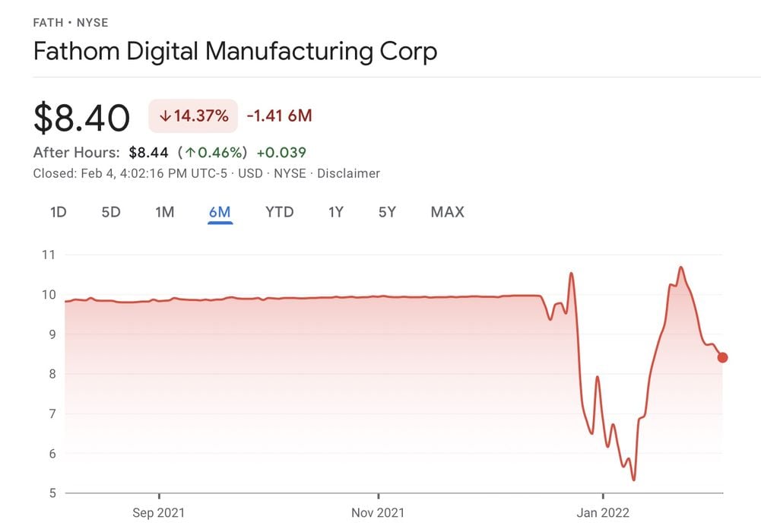The height and width of the screenshot is (532, 761).
Task: Click the Fathom Digital Manufacturing Corp title
Action: point(235,52)
